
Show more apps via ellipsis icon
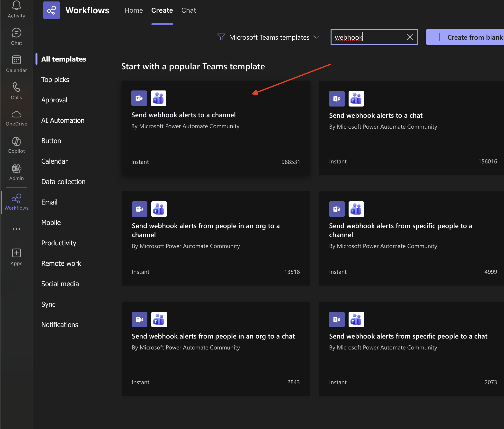(x=16, y=229)
